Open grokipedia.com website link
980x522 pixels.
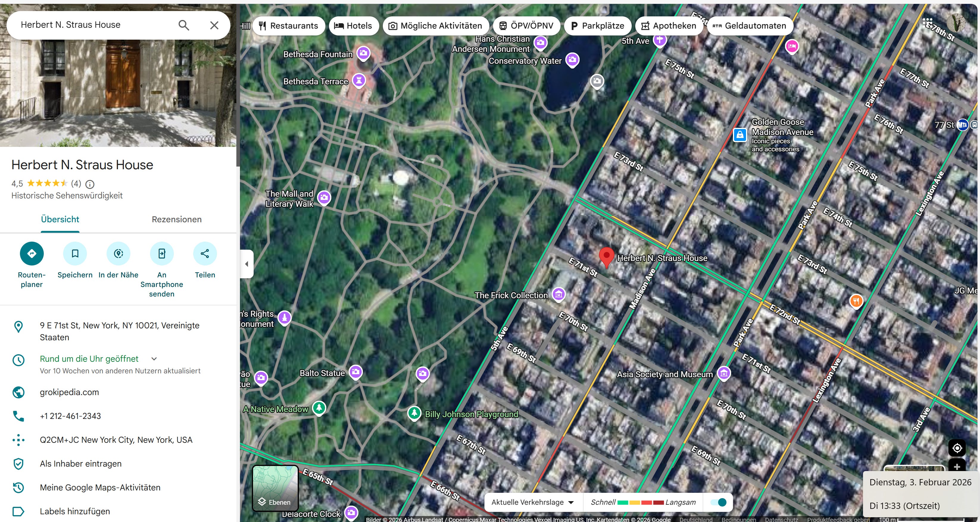[x=69, y=392]
